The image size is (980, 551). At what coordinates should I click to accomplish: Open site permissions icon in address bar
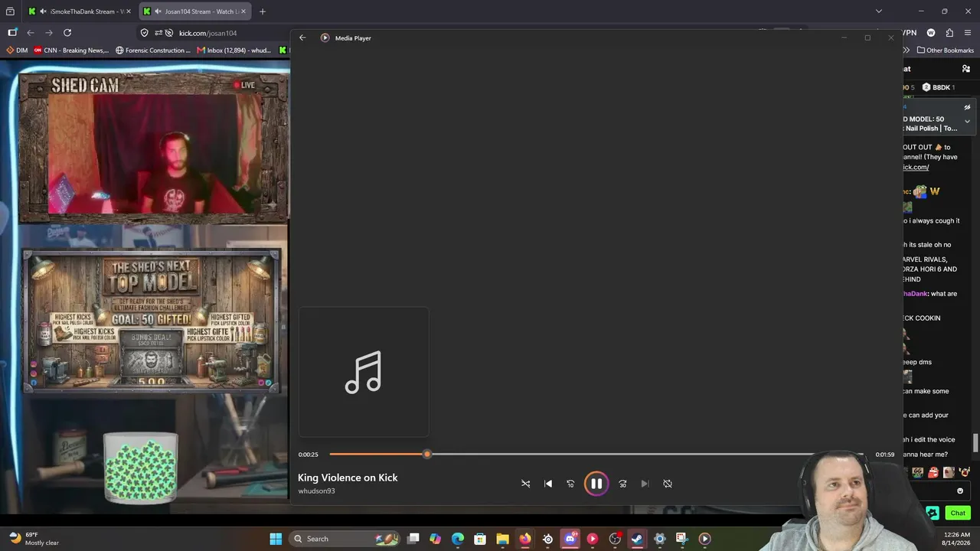pyautogui.click(x=158, y=33)
